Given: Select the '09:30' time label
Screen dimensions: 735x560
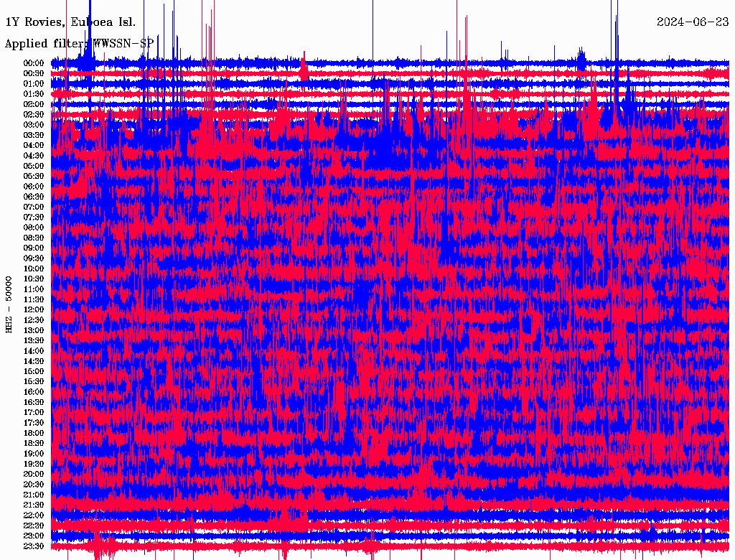Looking at the screenshot, I should (x=34, y=258).
